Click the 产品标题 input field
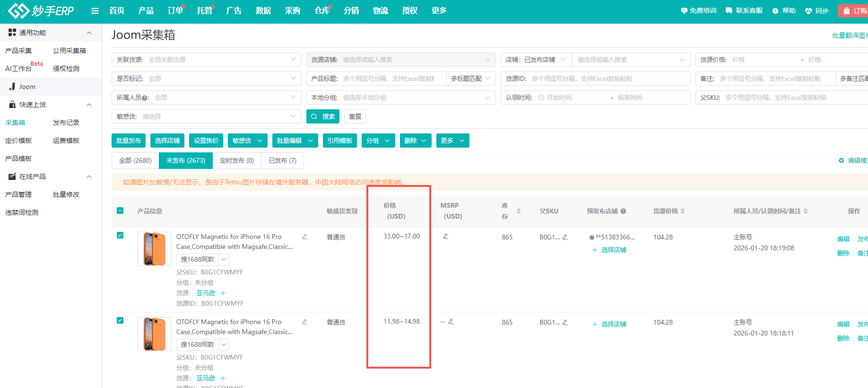 (x=392, y=79)
